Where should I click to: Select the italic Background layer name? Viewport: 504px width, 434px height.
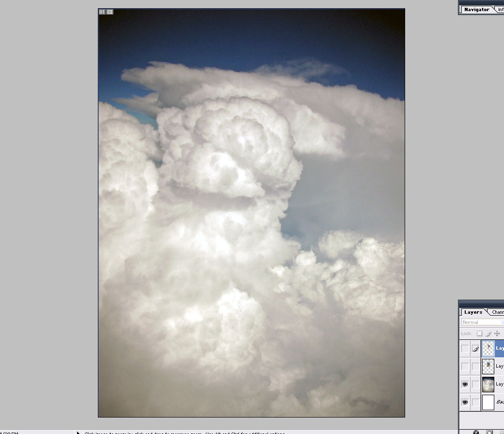point(500,402)
